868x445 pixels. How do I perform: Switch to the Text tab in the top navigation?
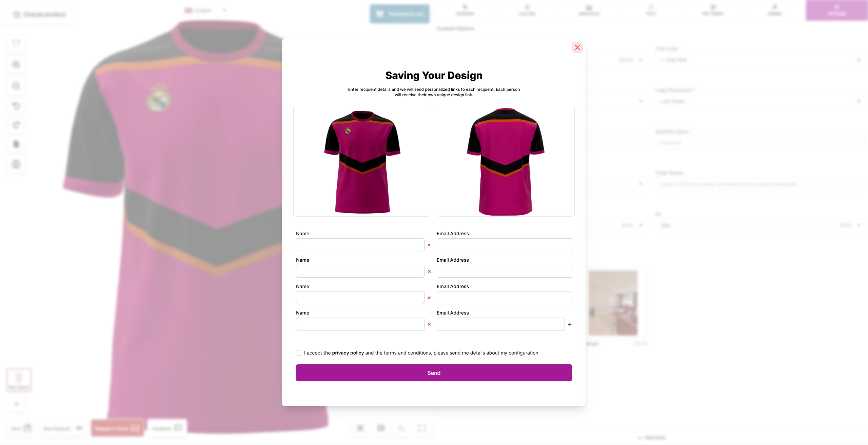click(651, 10)
